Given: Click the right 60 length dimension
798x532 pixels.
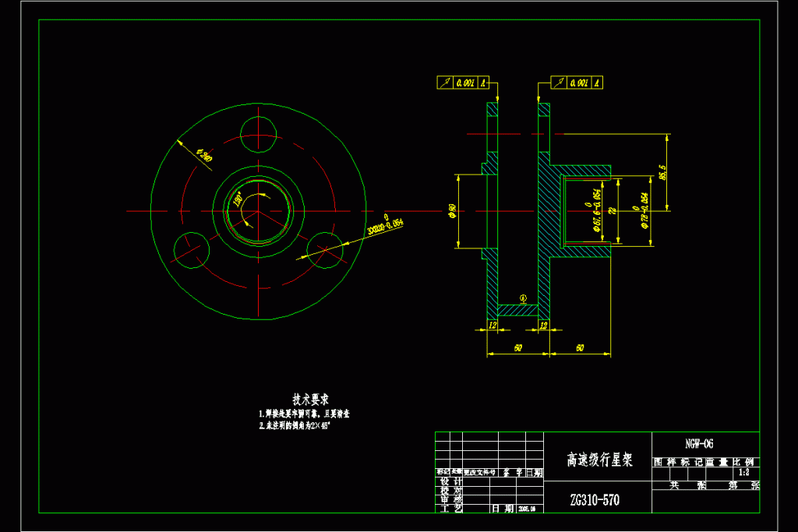Looking at the screenshot, I should tap(580, 348).
